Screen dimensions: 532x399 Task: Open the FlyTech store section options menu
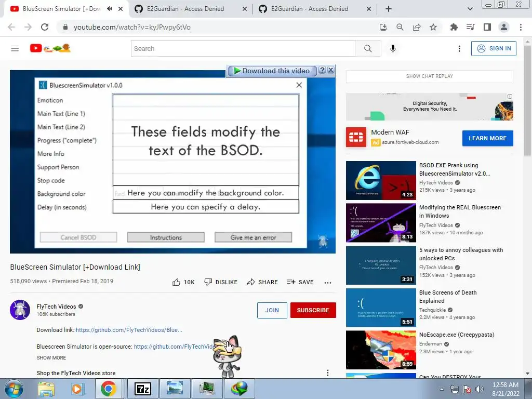click(x=328, y=373)
